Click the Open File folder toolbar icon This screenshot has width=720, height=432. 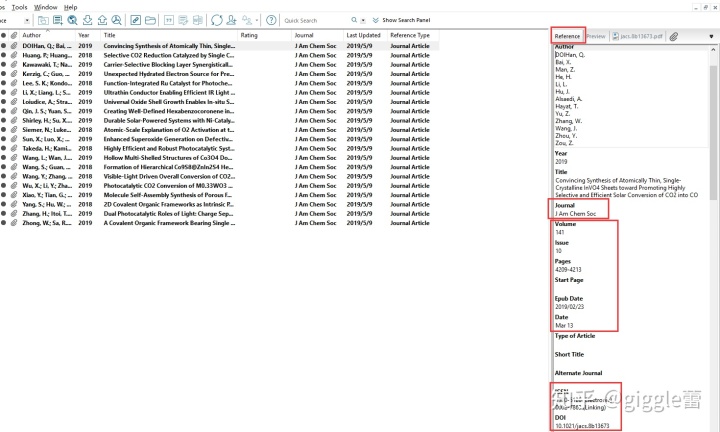point(150,20)
